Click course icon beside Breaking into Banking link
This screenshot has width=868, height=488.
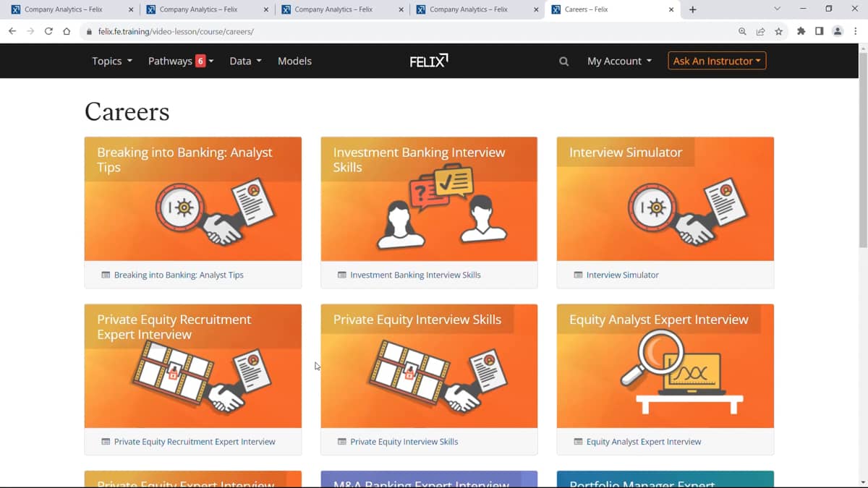pos(106,275)
